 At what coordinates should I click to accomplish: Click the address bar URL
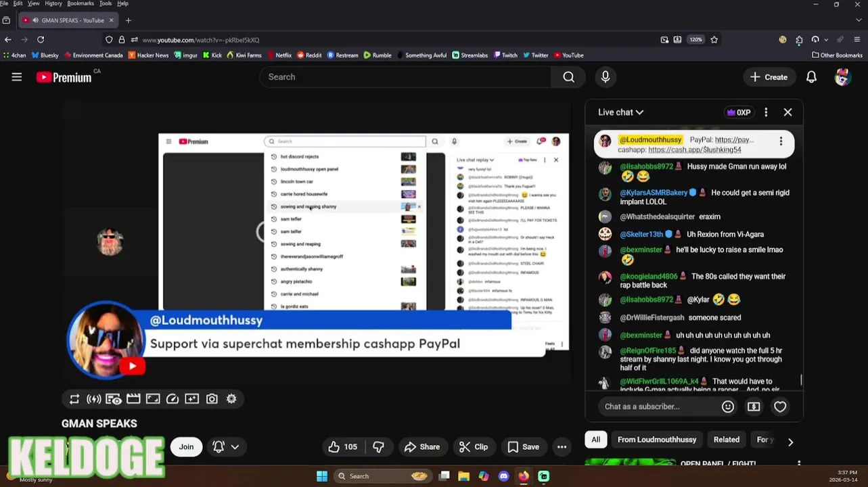point(201,40)
